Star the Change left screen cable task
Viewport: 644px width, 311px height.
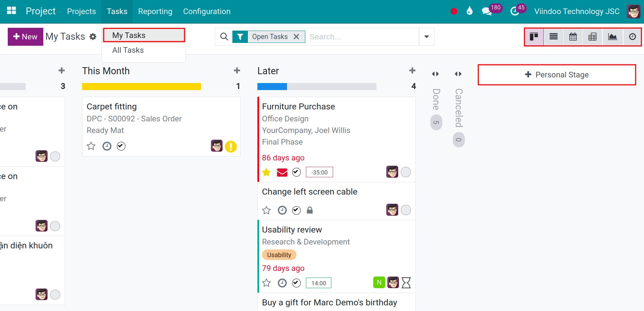pos(267,210)
